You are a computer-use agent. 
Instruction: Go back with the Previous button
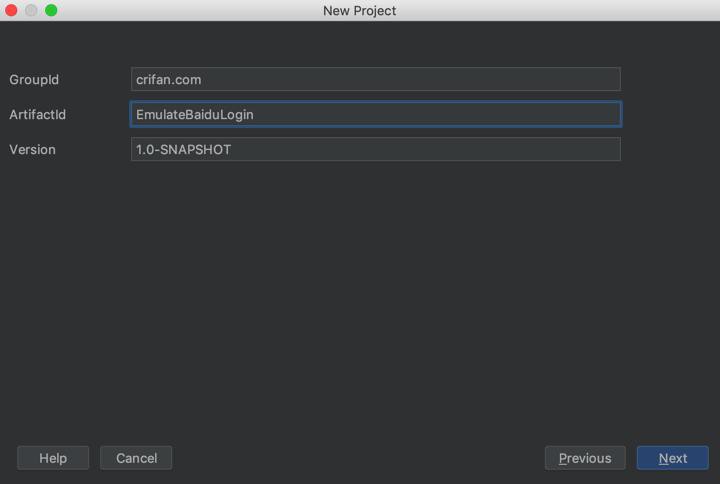[585, 458]
